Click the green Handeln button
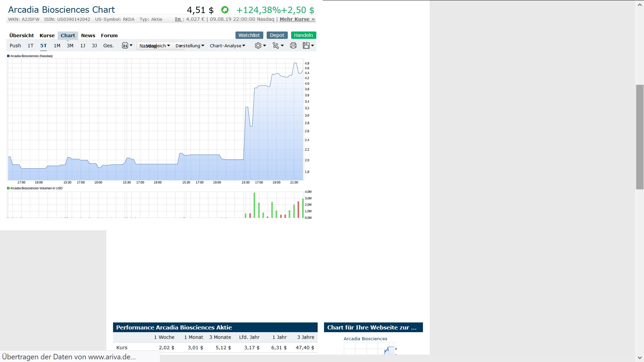644x362 pixels. point(303,35)
